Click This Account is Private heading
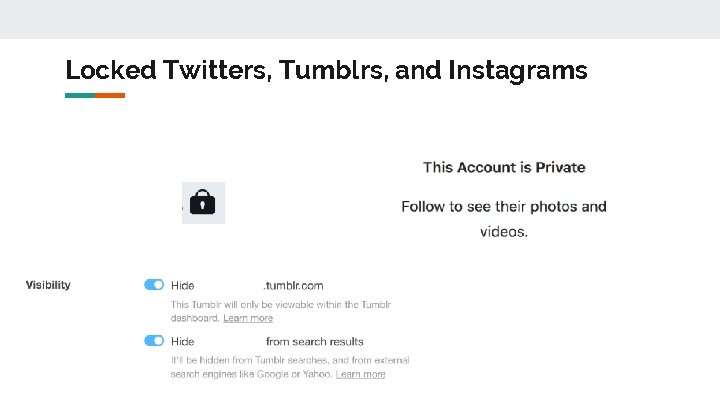720x405 pixels. pos(504,167)
